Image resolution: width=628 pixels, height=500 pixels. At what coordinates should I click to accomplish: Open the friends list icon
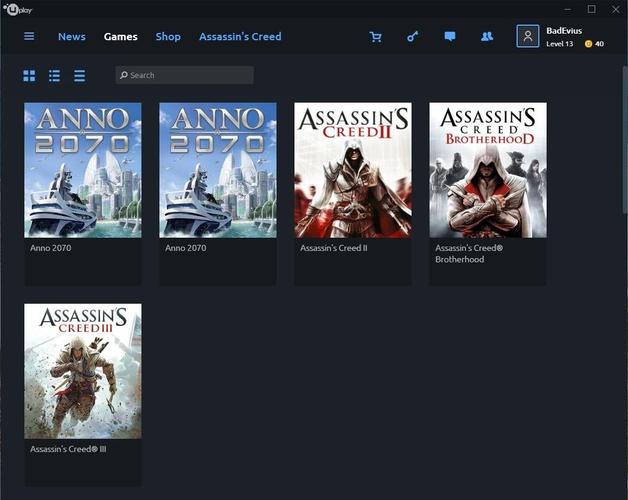coord(487,36)
